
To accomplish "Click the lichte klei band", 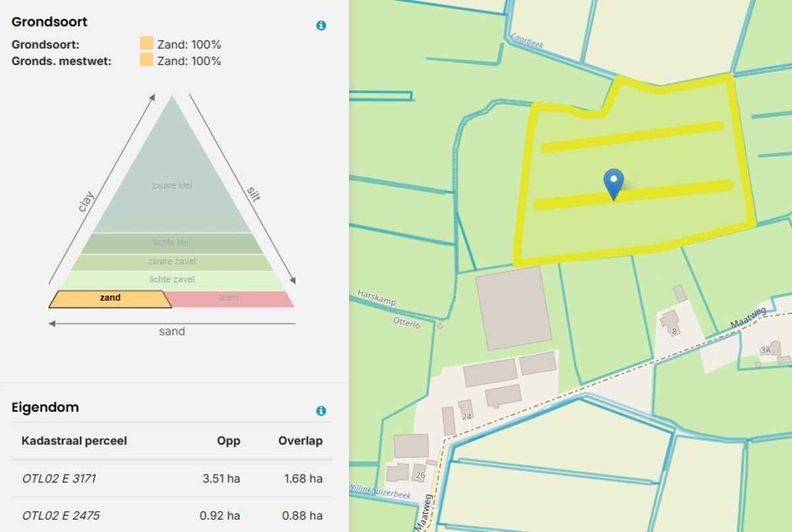I will [172, 243].
